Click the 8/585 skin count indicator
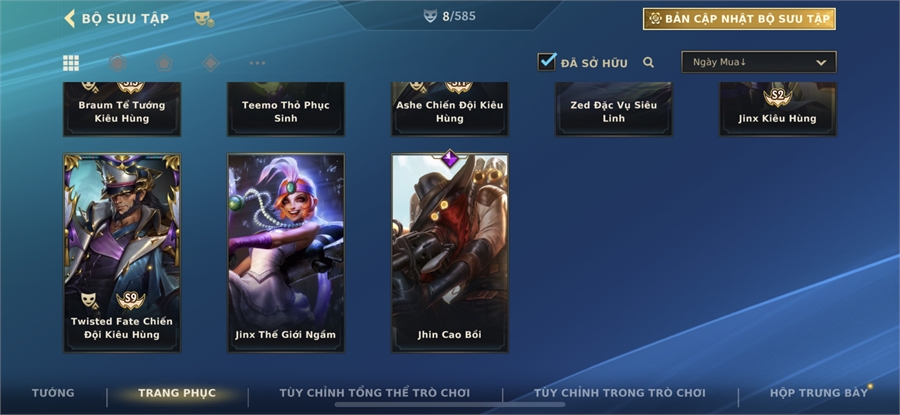The height and width of the screenshot is (415, 900). [450, 16]
